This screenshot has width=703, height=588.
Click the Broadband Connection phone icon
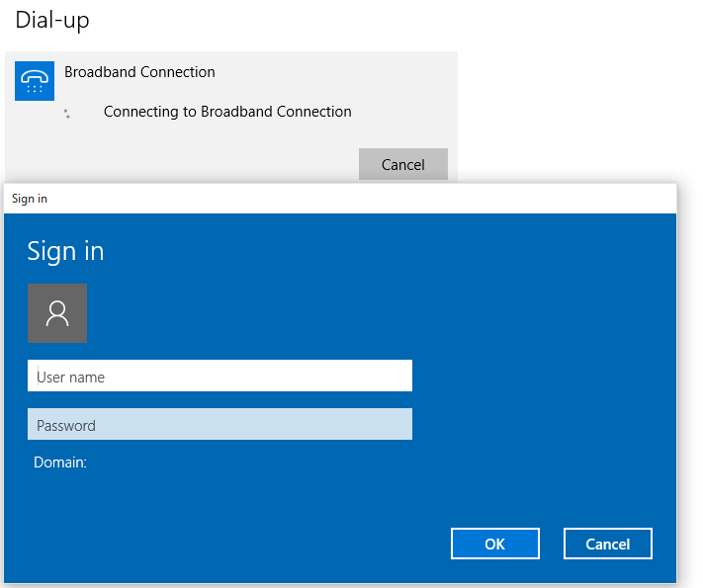(35, 80)
